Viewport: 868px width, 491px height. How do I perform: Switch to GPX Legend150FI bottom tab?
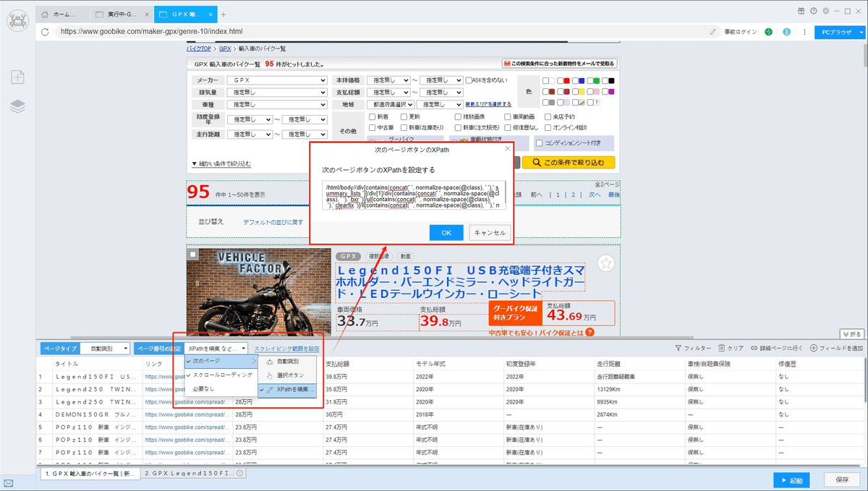click(195, 474)
